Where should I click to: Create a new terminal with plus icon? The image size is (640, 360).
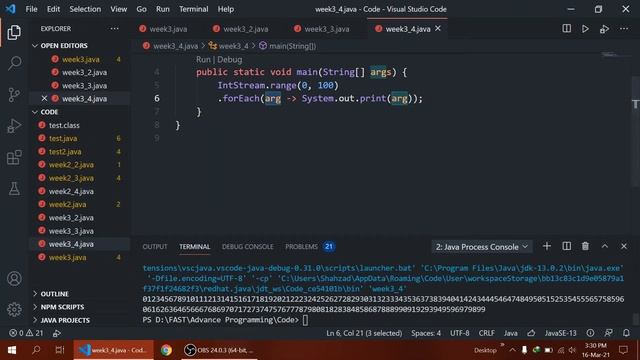coord(547,246)
